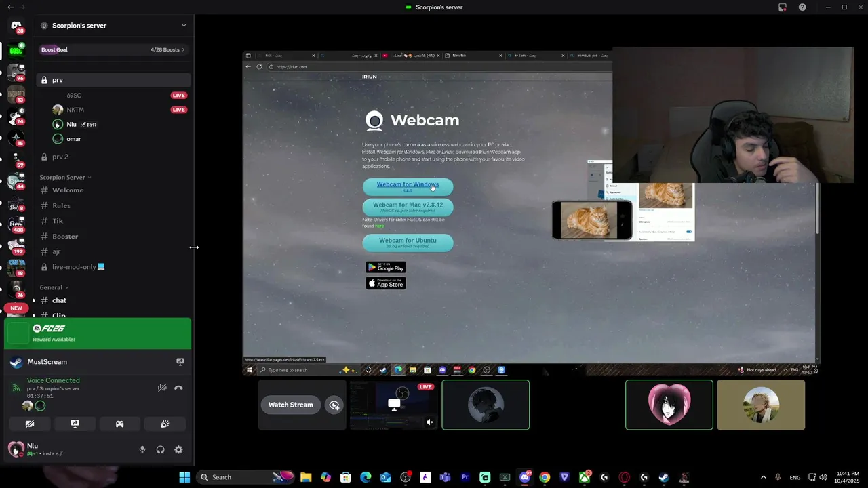The image size is (868, 488).
Task: Turn on camera in voice panel
Action: click(x=30, y=424)
